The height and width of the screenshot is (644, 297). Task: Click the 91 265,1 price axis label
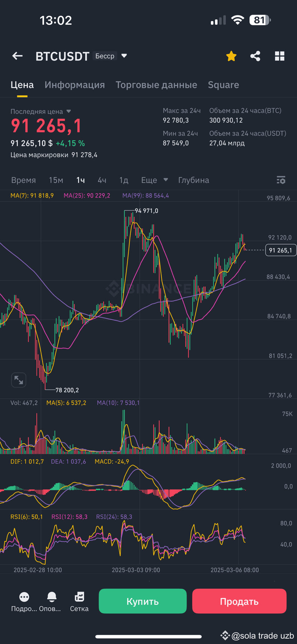coord(281,250)
